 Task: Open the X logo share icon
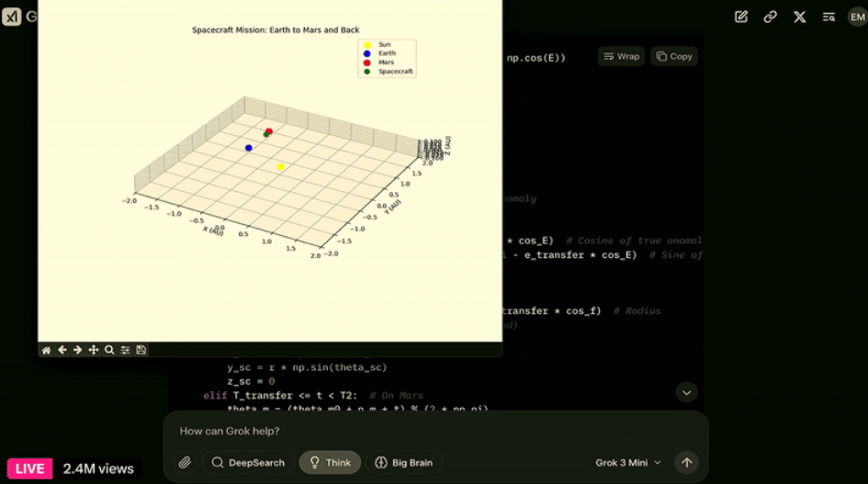click(799, 17)
